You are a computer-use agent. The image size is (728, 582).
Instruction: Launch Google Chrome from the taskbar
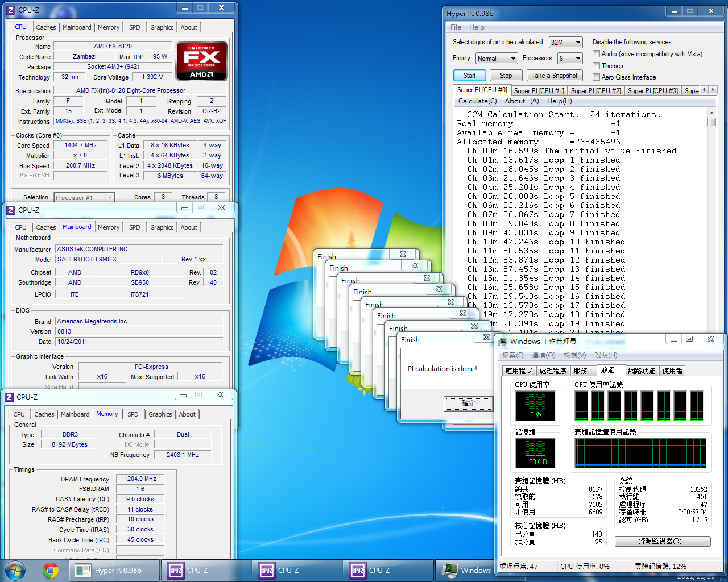click(51, 570)
